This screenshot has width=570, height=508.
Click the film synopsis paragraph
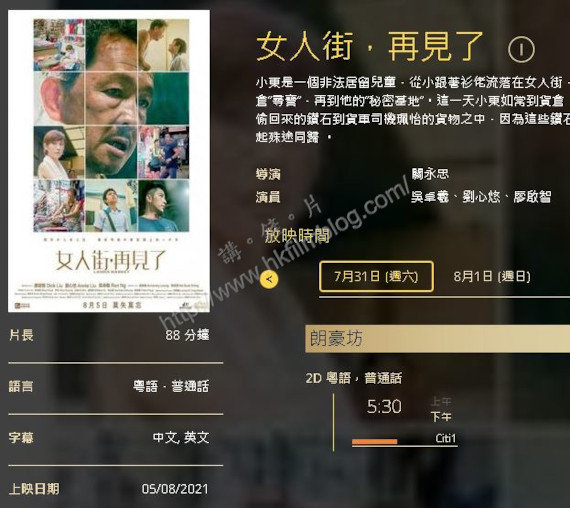click(x=413, y=110)
